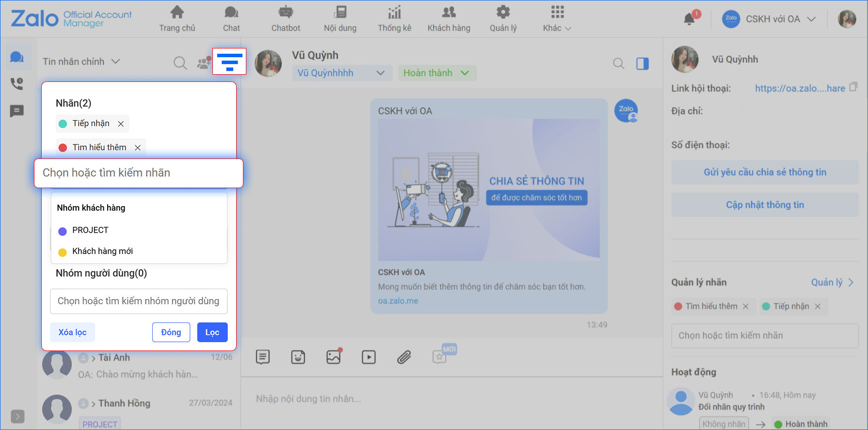Screen dimensions: 868x430
Task: Click the Chọn hoặc tìm kiếm nhãn field
Action: coord(138,173)
